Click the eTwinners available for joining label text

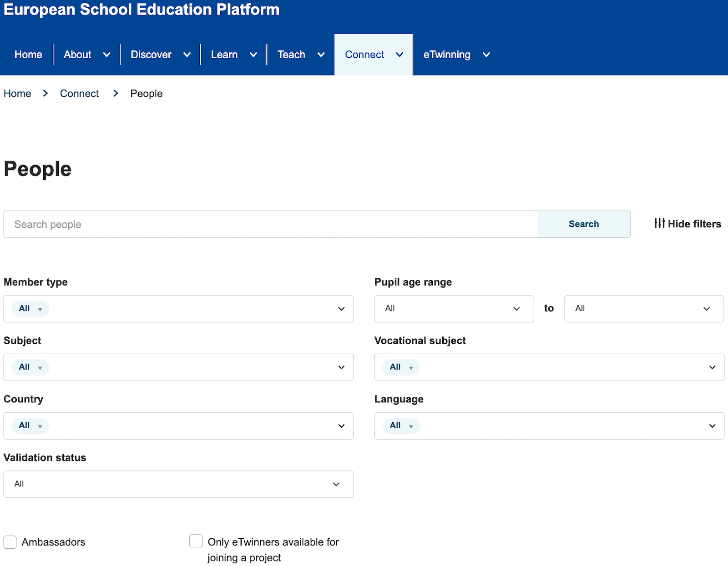coord(273,550)
